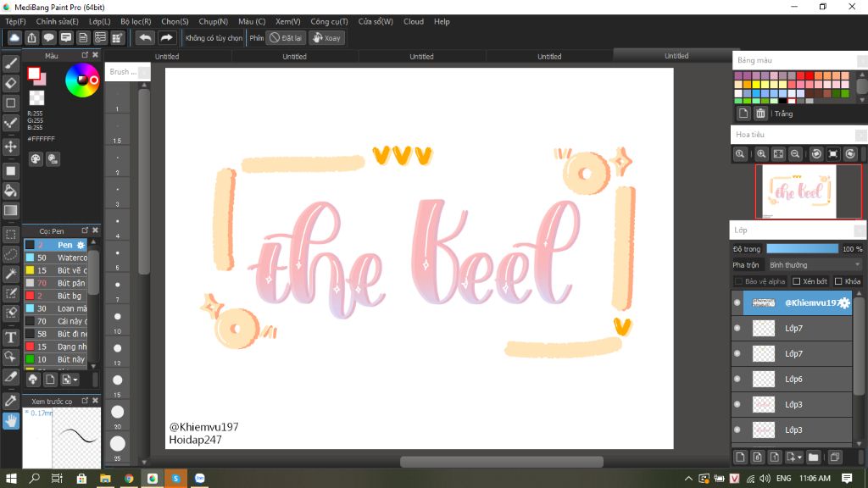Zoom out using the navigator magnifier minus
The image size is (868, 488).
[x=795, y=154]
